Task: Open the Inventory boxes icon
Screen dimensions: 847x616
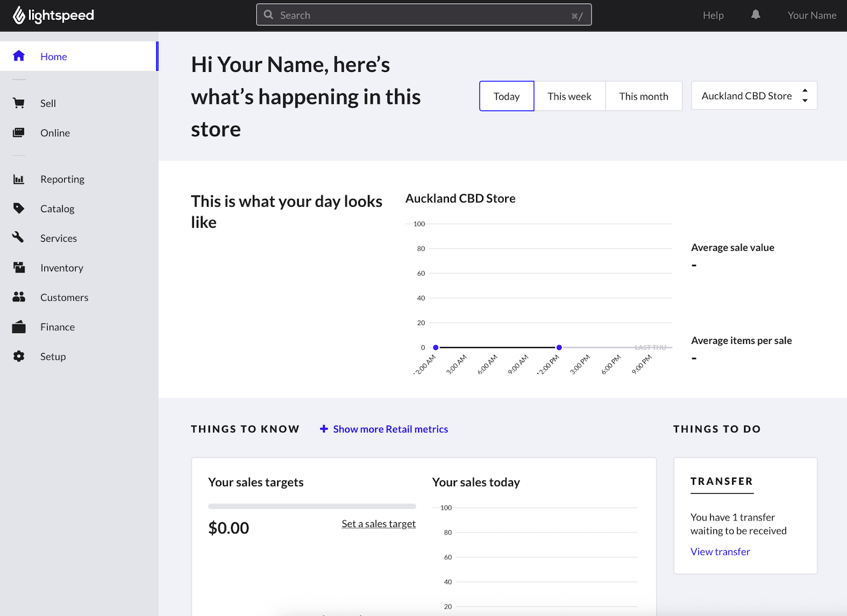Action: click(19, 267)
